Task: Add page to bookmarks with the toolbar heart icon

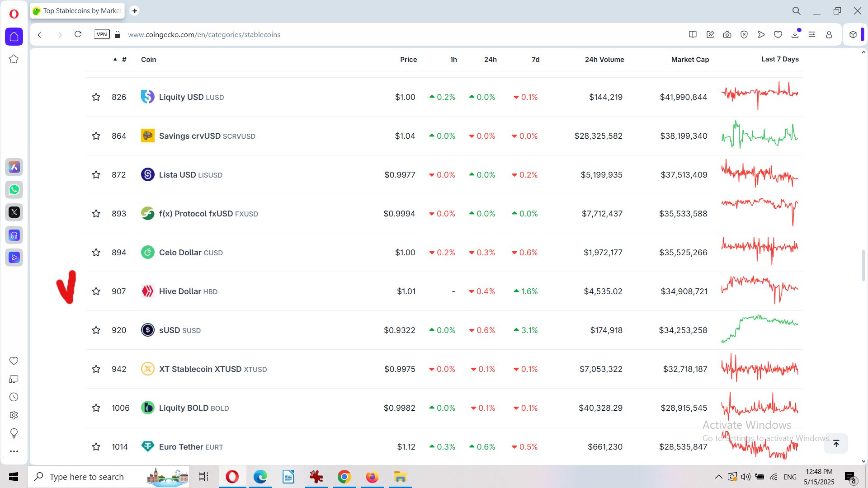Action: point(778,35)
